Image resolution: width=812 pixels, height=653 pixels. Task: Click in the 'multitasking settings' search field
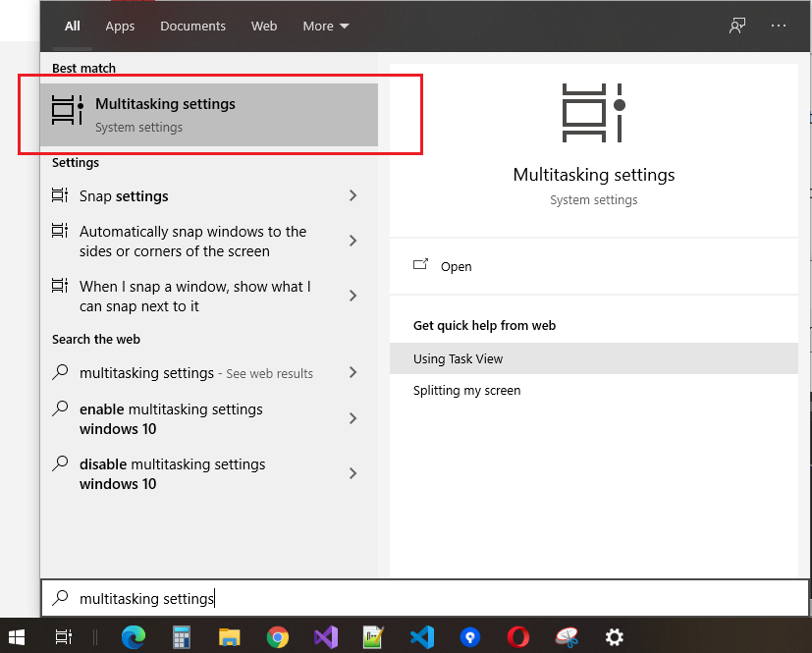click(424, 598)
